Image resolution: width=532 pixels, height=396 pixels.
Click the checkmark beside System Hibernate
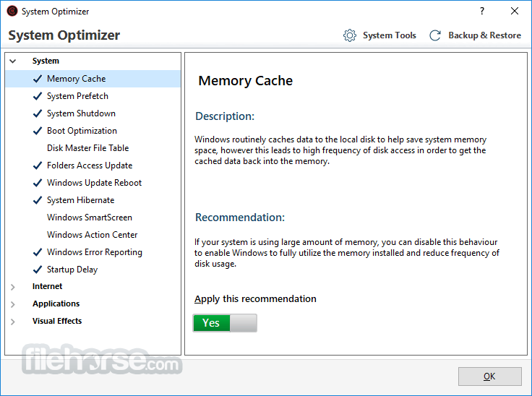point(38,200)
